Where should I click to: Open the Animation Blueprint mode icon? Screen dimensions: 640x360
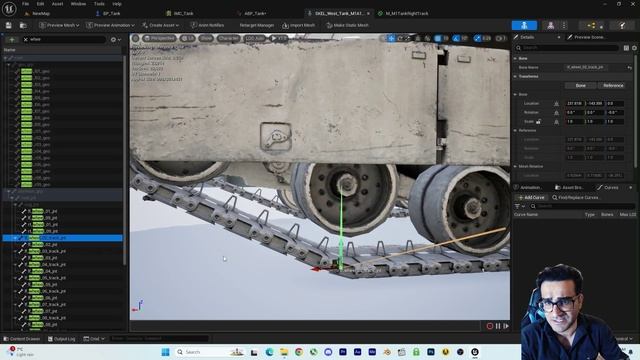pos(591,25)
